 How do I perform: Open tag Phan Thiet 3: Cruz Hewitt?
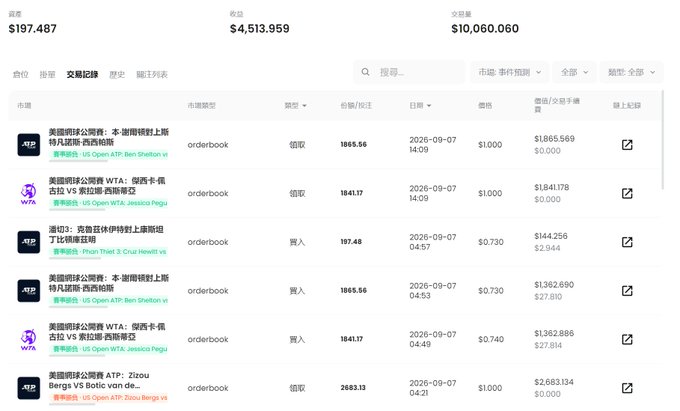click(108, 251)
